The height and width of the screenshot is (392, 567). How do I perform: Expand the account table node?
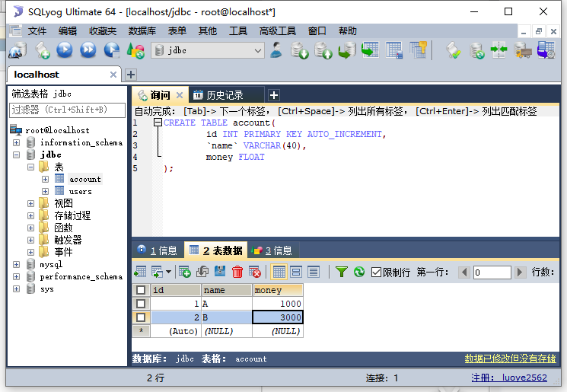click(x=45, y=179)
